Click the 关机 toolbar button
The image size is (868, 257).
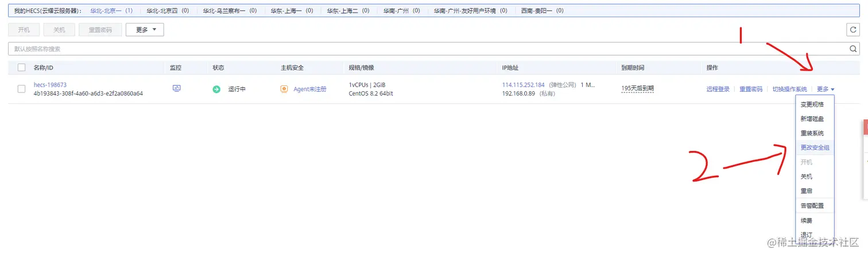pos(59,30)
